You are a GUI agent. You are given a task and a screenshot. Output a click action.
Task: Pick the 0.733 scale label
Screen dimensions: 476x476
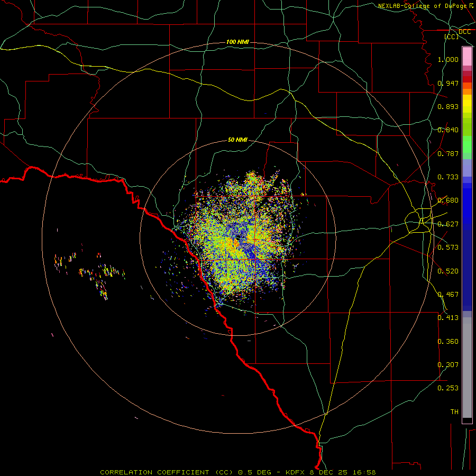[x=448, y=177]
